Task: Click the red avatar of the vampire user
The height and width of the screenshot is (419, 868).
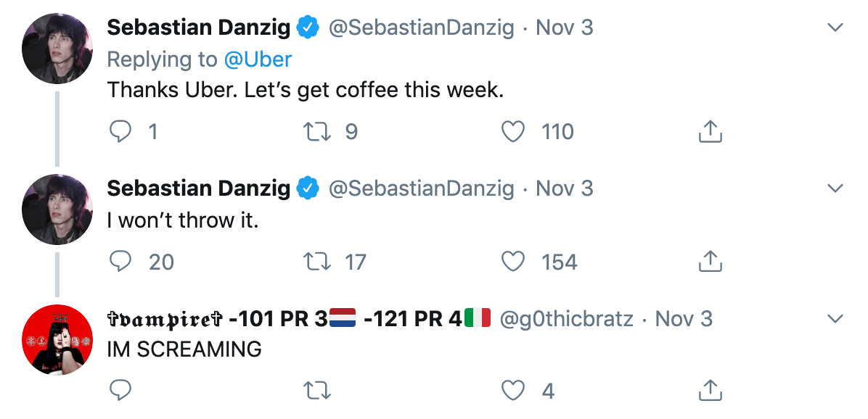Action: [58, 340]
